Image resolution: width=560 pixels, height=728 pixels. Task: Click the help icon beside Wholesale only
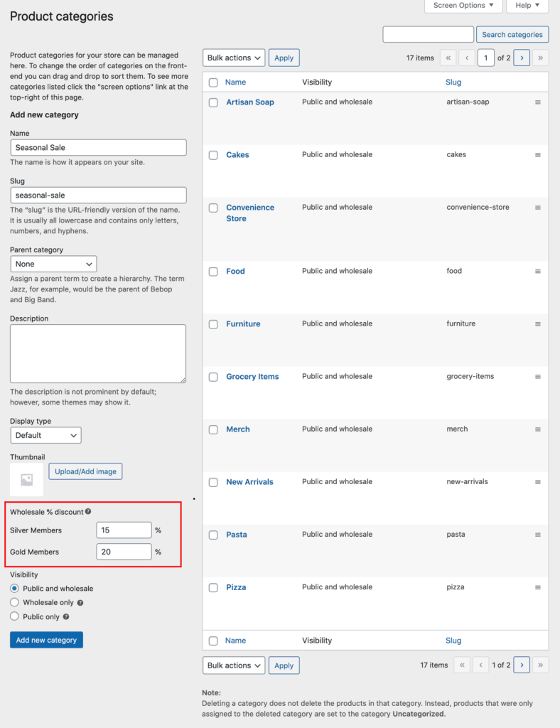[x=80, y=602]
